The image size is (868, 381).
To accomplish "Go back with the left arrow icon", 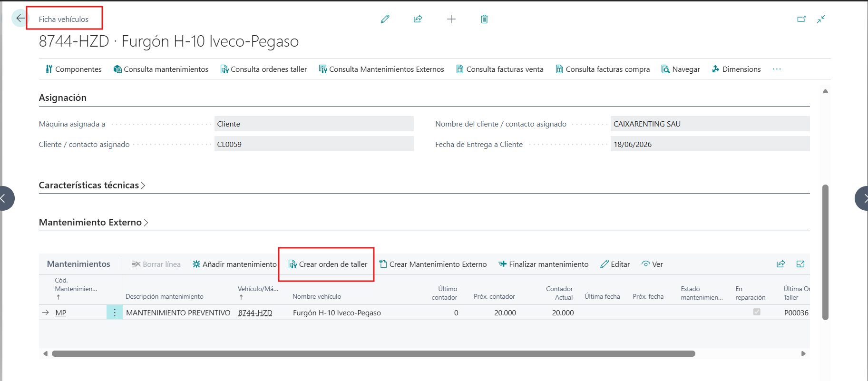I will point(20,19).
